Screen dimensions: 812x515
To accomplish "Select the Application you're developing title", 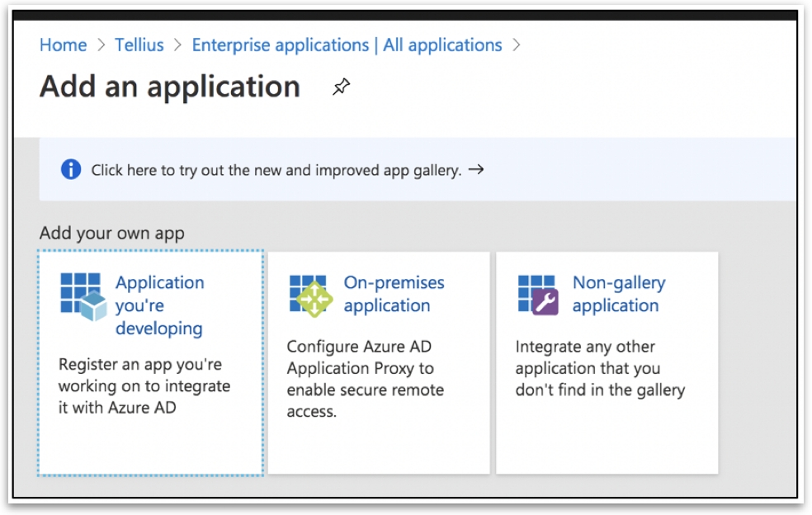I will pyautogui.click(x=159, y=305).
